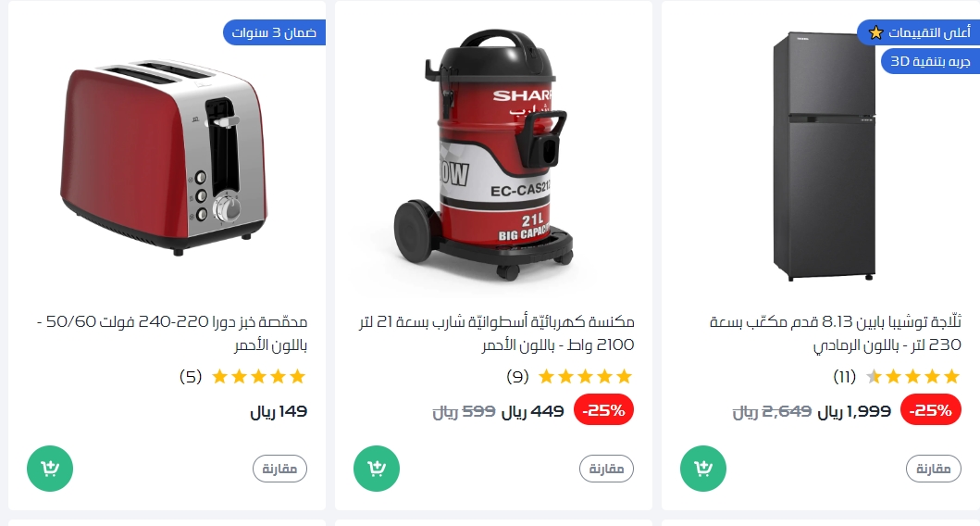Click the red toaster product image
Screen dimensions: 980x526
164,157
